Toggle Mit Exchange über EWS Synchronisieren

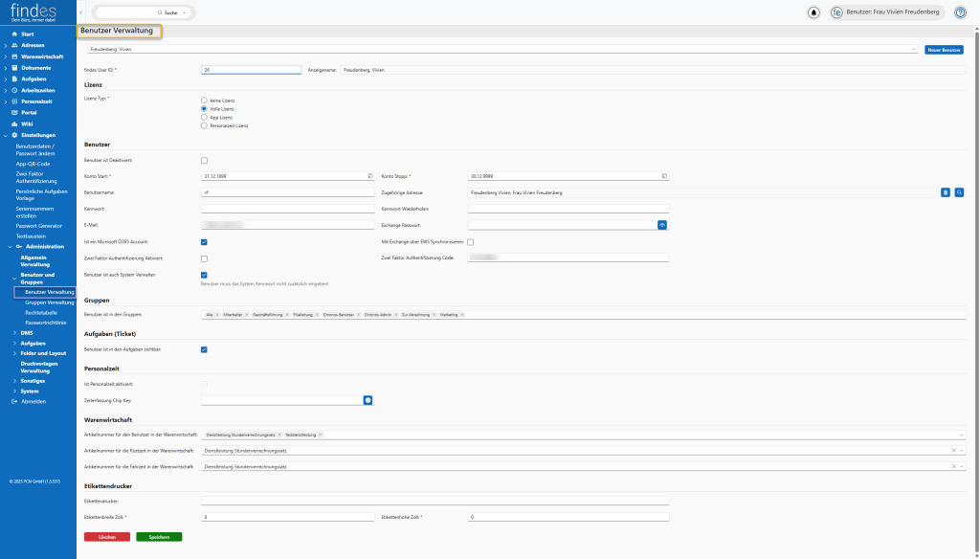coord(471,242)
